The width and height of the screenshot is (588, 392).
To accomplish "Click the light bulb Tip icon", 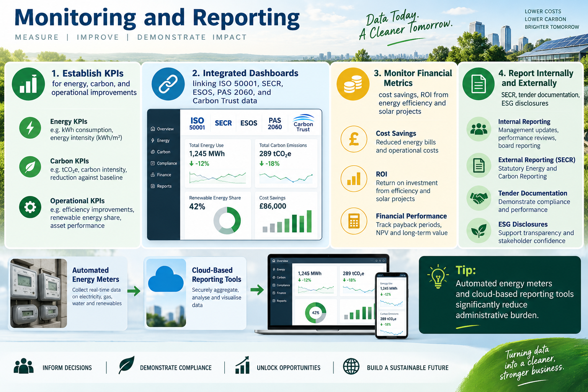I will (x=438, y=276).
